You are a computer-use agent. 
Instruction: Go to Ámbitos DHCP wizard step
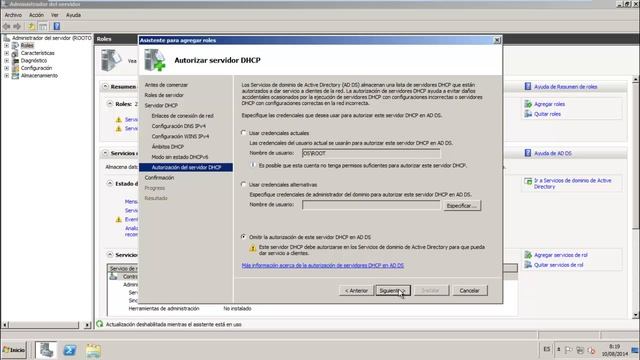(168, 147)
